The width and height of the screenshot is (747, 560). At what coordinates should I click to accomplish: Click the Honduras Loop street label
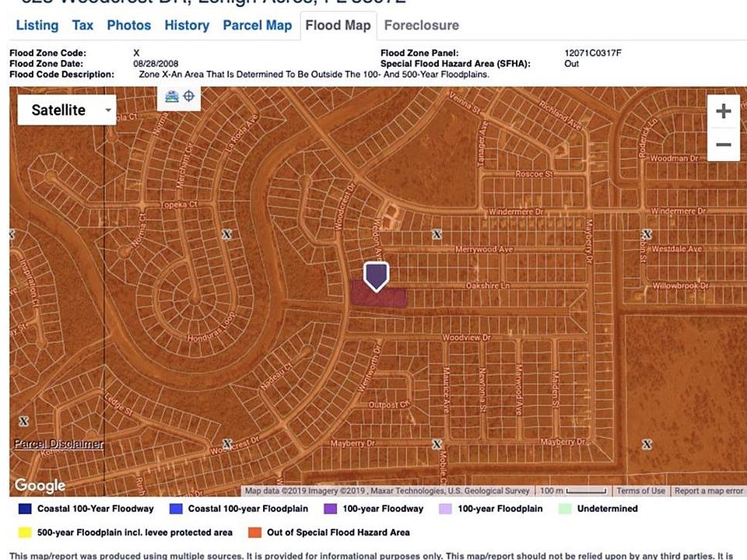coord(211,327)
